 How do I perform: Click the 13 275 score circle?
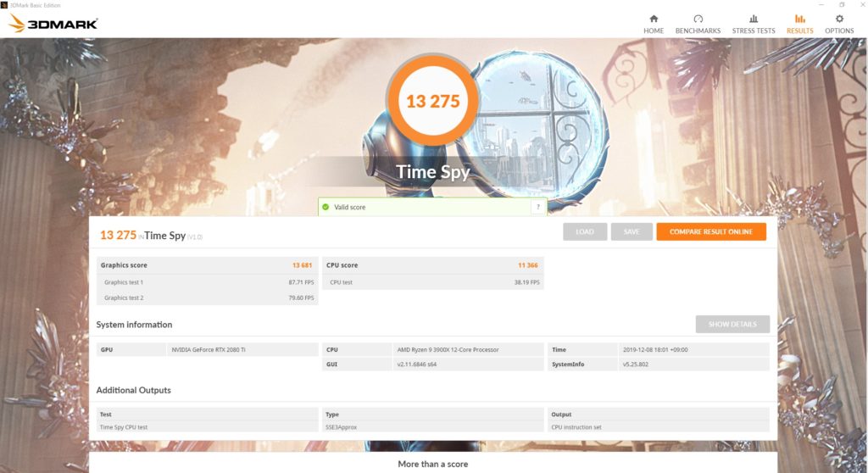pos(432,101)
